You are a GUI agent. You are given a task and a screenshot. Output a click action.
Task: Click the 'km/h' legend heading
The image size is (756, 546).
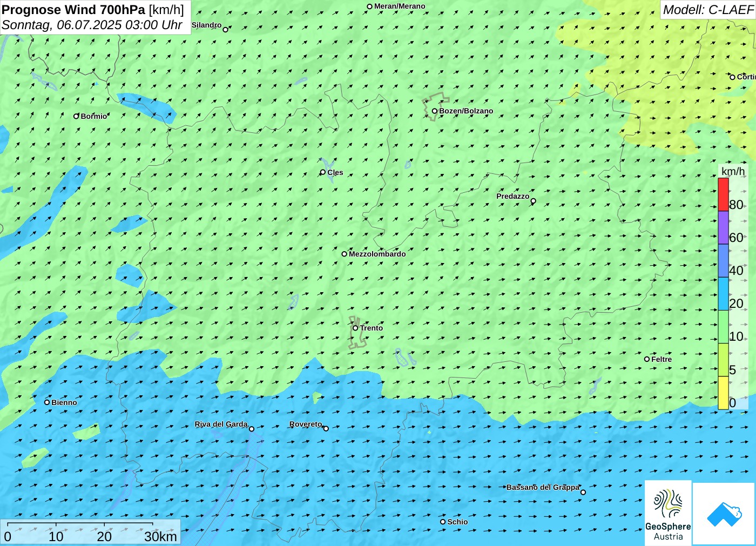(733, 171)
